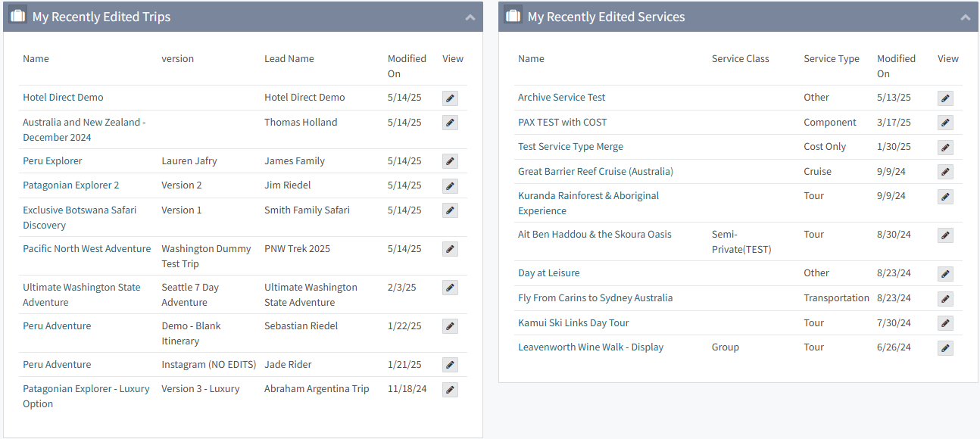Open PAX TEST with COST service link

562,123
